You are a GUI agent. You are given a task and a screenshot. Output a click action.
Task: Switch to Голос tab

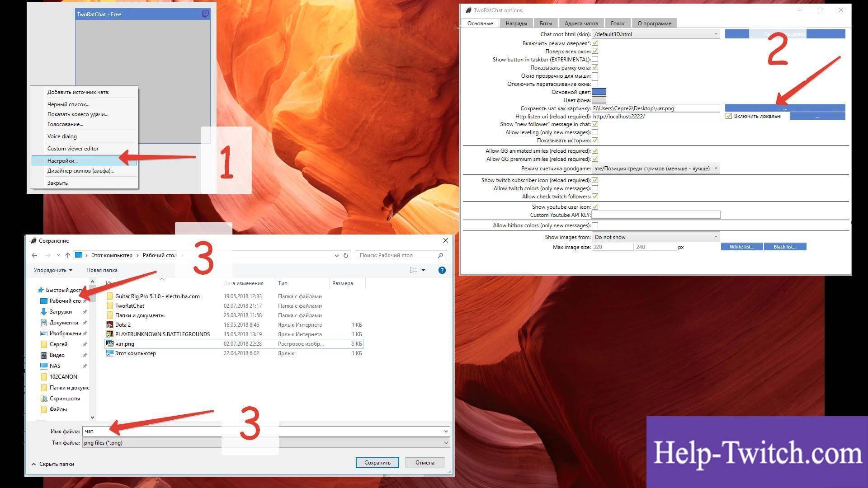[x=618, y=23]
